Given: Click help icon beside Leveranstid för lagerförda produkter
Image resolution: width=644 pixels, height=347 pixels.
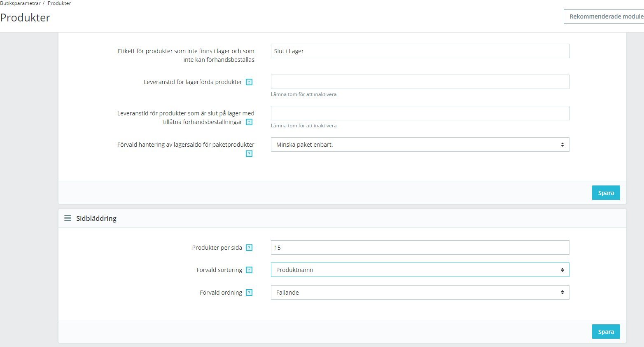Looking at the screenshot, I should pyautogui.click(x=249, y=82).
